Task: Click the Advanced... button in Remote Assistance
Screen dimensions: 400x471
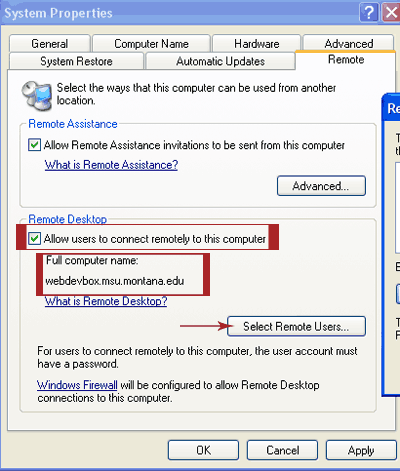Action: [321, 186]
